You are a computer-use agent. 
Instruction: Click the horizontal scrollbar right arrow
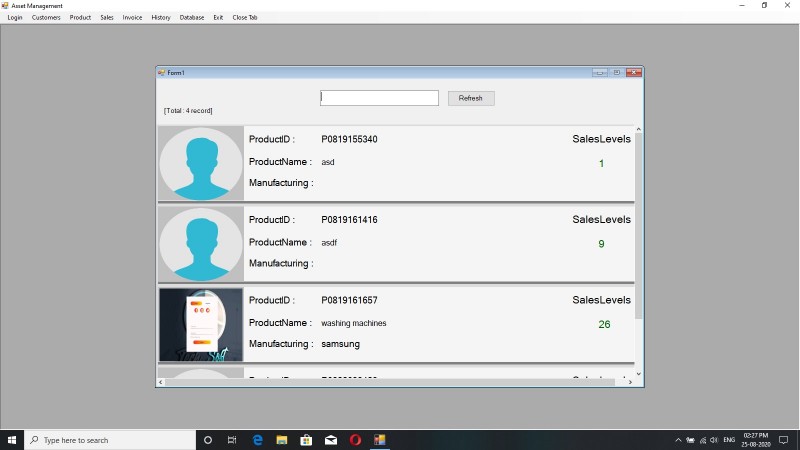point(630,382)
